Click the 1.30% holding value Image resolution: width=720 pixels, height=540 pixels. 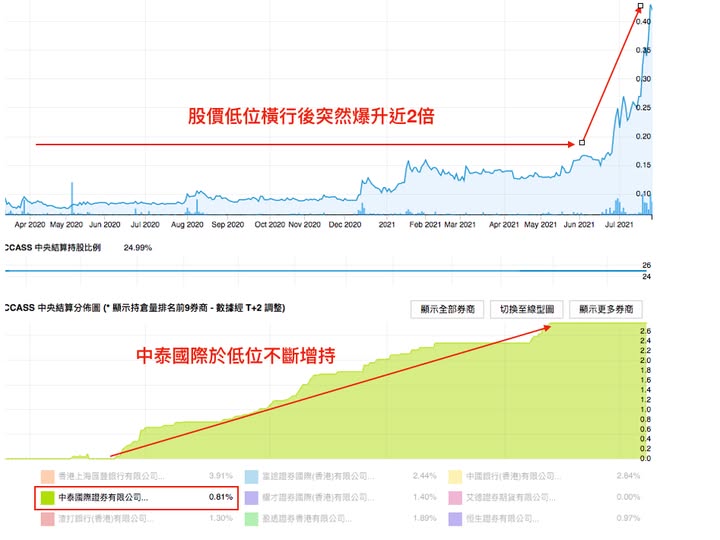[221, 518]
